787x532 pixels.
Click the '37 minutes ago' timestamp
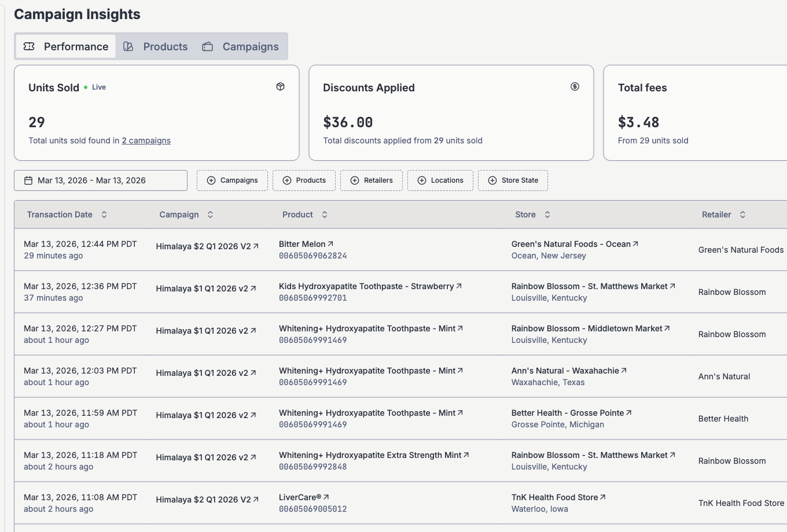tap(53, 298)
